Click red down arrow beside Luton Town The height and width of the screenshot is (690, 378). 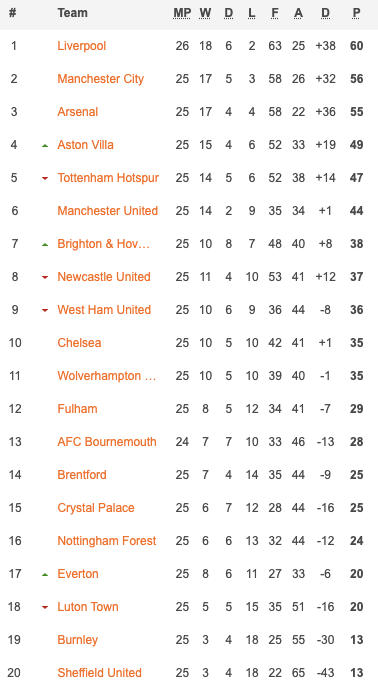45,607
